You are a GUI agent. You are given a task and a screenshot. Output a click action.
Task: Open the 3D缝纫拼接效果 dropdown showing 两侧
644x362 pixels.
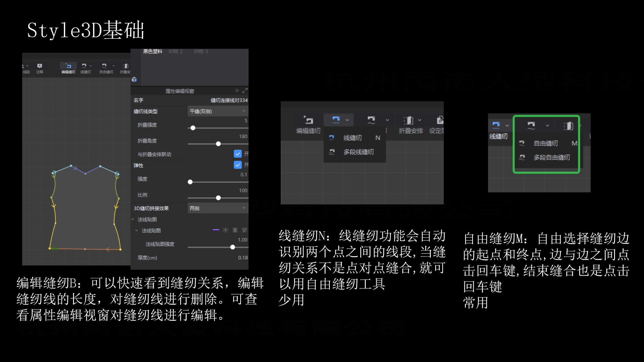[218, 208]
